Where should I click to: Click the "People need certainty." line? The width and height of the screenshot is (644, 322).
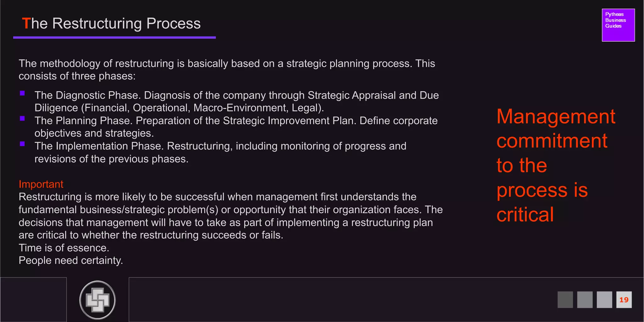[71, 261]
